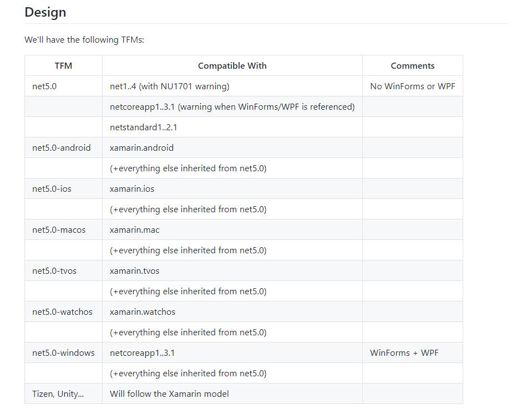Click the net5.0-macos cell
Screen dimensions: 532x409
coord(63,230)
